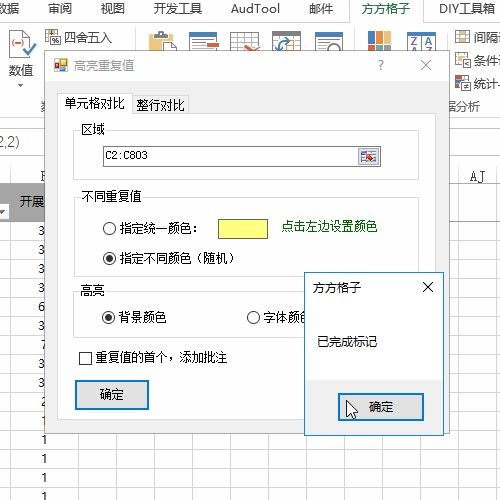Click the text box with red bar icon
The image size is (500, 500).
pyautogui.click(x=204, y=41)
